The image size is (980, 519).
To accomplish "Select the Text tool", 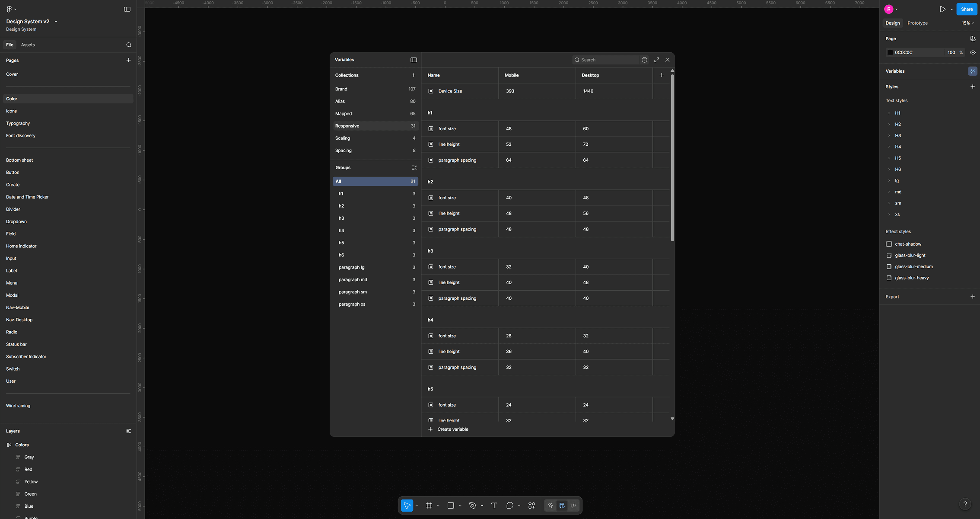I will [x=494, y=505].
